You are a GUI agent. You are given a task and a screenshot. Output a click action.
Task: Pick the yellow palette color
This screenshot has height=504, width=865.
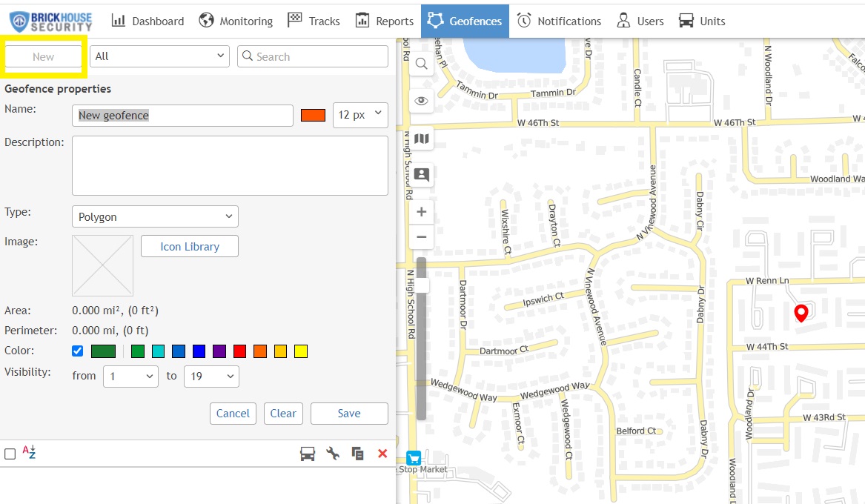[301, 351]
